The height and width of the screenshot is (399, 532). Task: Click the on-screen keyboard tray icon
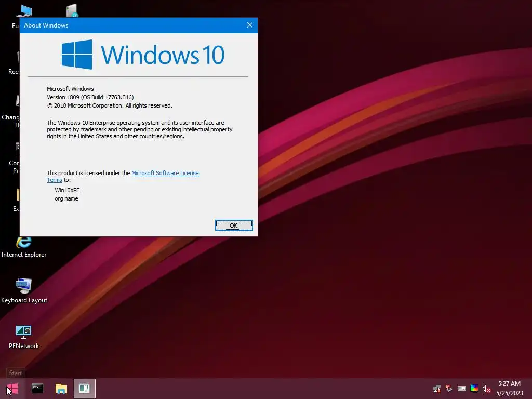point(461,389)
